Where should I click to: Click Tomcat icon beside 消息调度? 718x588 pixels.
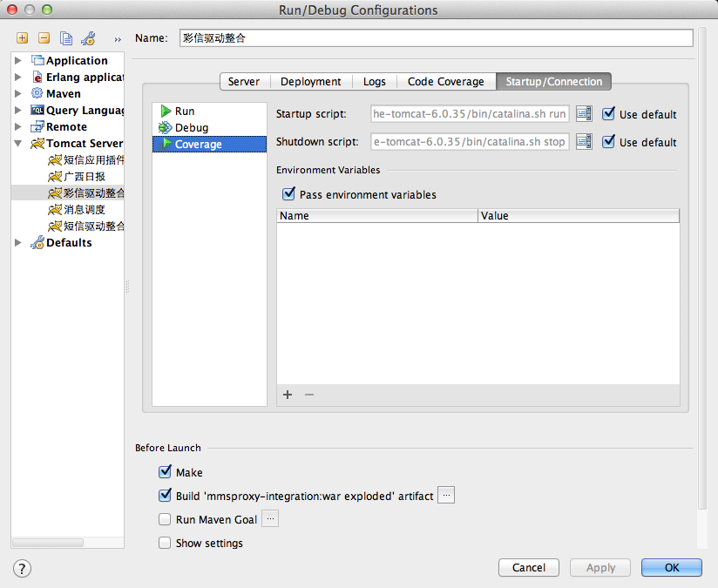[x=55, y=209]
